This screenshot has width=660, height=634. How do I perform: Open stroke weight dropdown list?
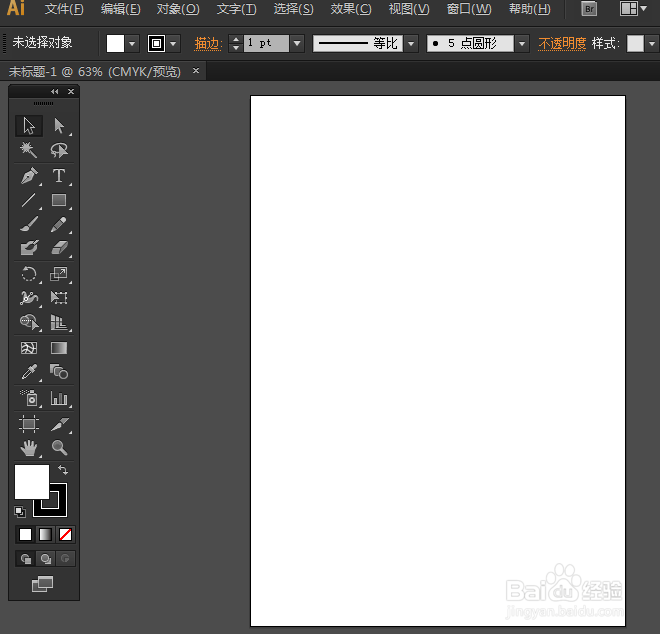point(297,43)
